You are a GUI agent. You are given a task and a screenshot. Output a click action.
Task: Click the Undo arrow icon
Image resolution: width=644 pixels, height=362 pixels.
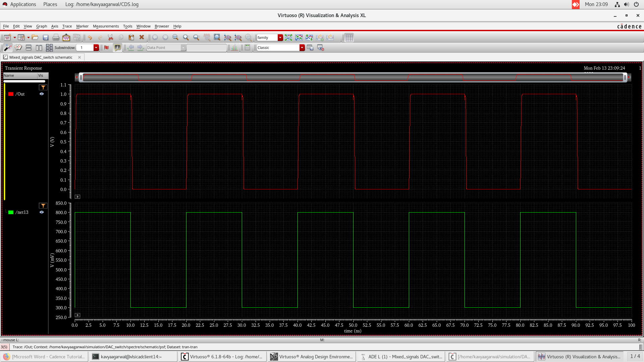click(x=90, y=38)
